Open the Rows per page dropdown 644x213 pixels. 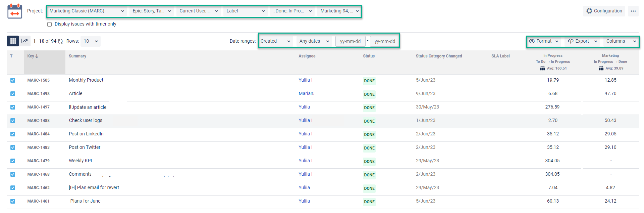pos(91,41)
